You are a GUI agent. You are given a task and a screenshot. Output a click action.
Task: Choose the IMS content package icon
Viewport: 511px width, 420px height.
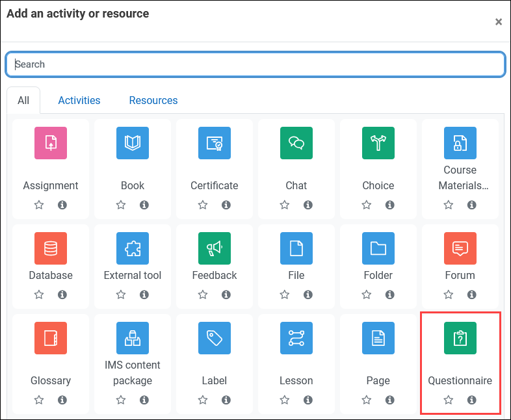click(133, 338)
